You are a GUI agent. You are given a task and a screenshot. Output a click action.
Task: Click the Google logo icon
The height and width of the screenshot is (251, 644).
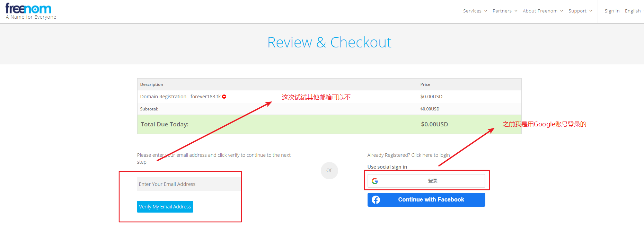coord(375,181)
